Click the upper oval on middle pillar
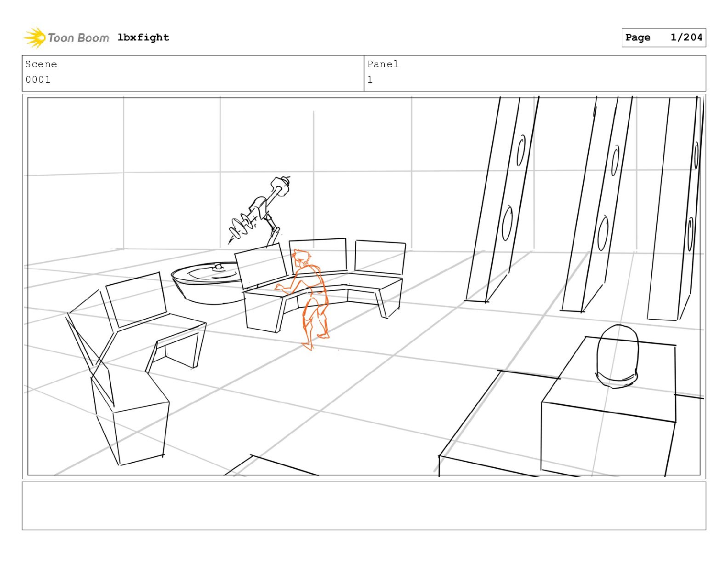This screenshot has height=563, width=728. click(x=615, y=160)
